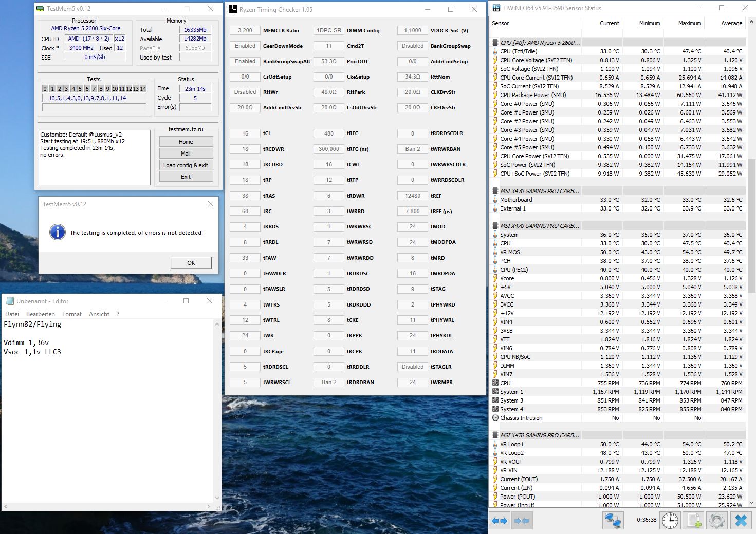Click the TestMem5 v0.12 main window title icon

point(40,9)
